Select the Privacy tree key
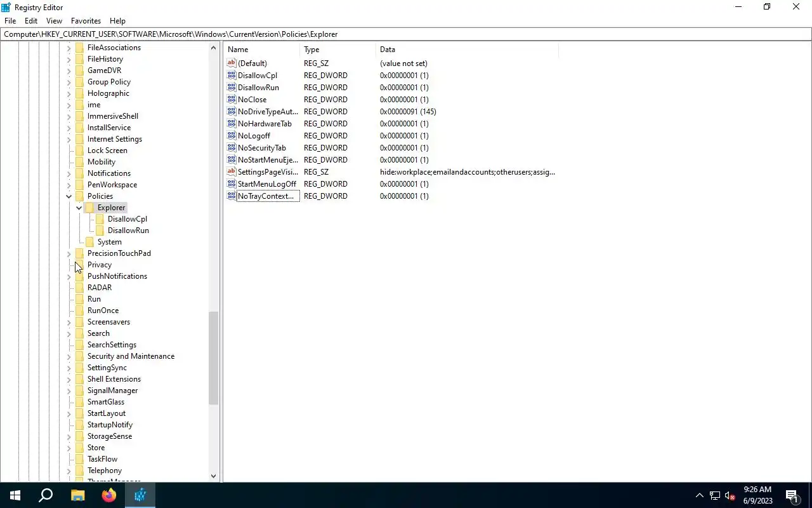This screenshot has height=508, width=812. click(x=100, y=265)
